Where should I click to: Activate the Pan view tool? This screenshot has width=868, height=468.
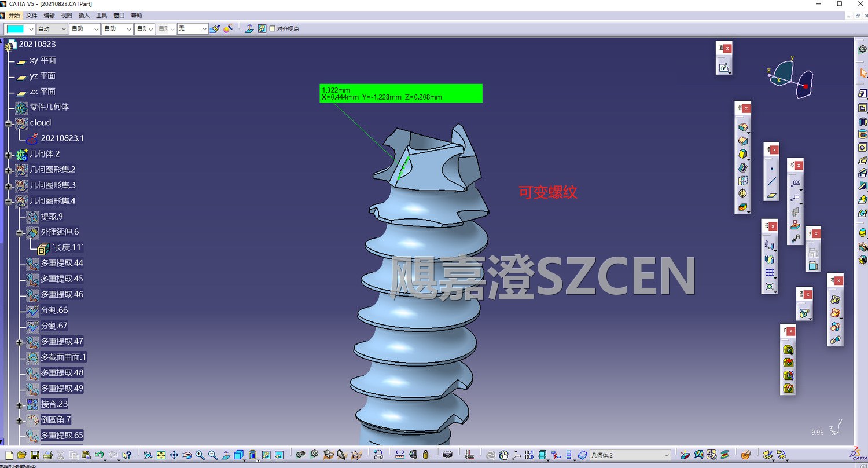coord(174,455)
